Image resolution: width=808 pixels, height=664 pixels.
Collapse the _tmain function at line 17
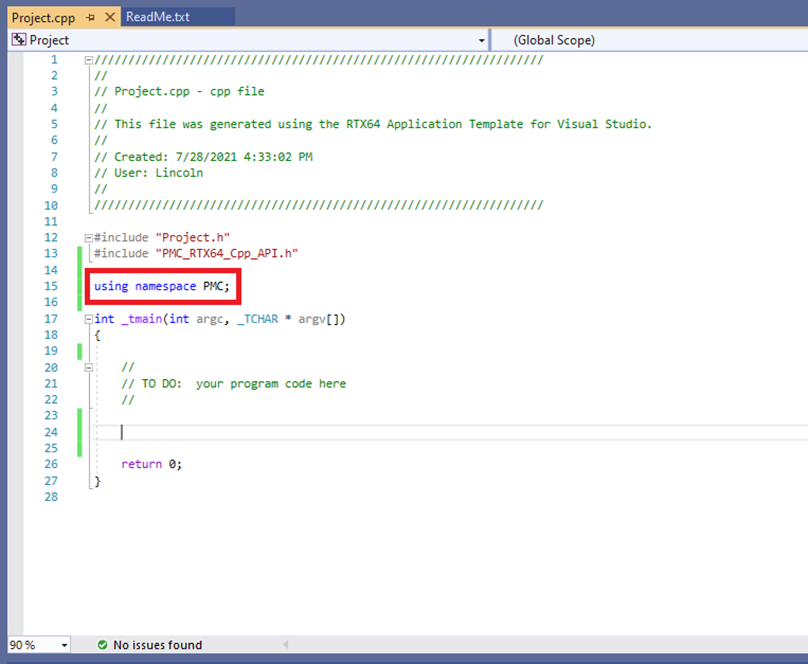pyautogui.click(x=89, y=319)
